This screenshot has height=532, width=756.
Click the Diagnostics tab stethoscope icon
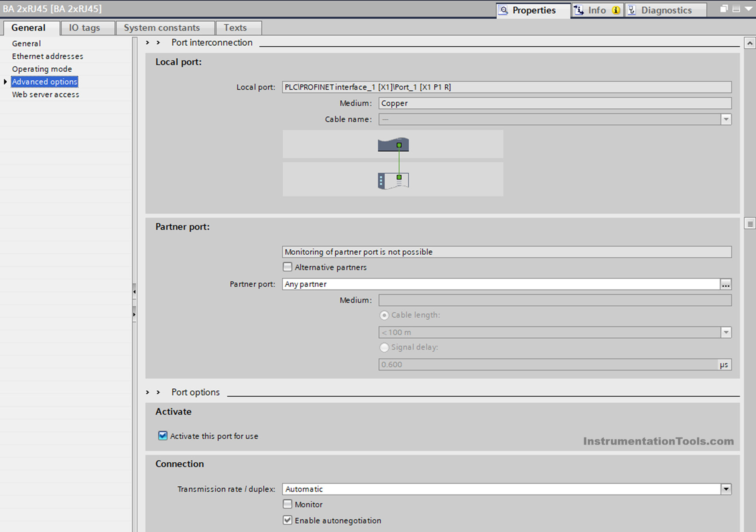pos(632,10)
